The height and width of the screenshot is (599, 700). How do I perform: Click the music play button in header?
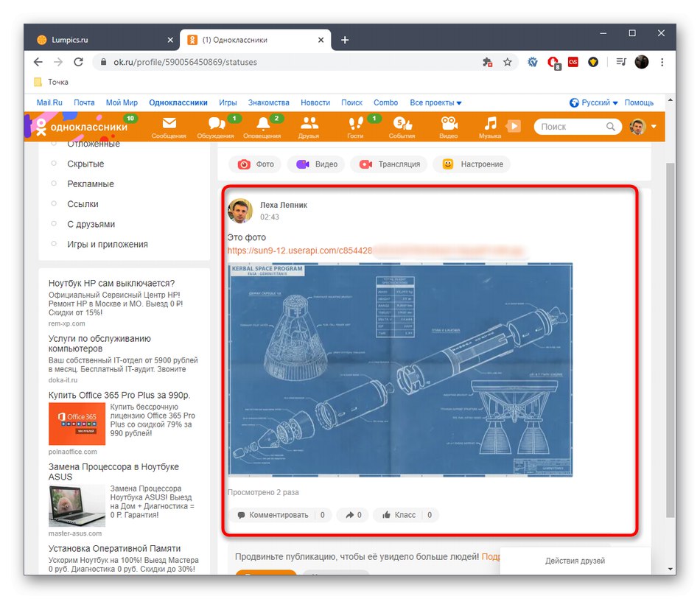pyautogui.click(x=514, y=126)
